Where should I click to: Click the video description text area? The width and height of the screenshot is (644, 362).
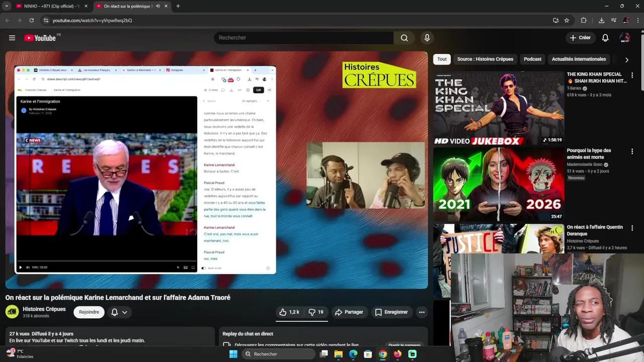pyautogui.click(x=110, y=337)
